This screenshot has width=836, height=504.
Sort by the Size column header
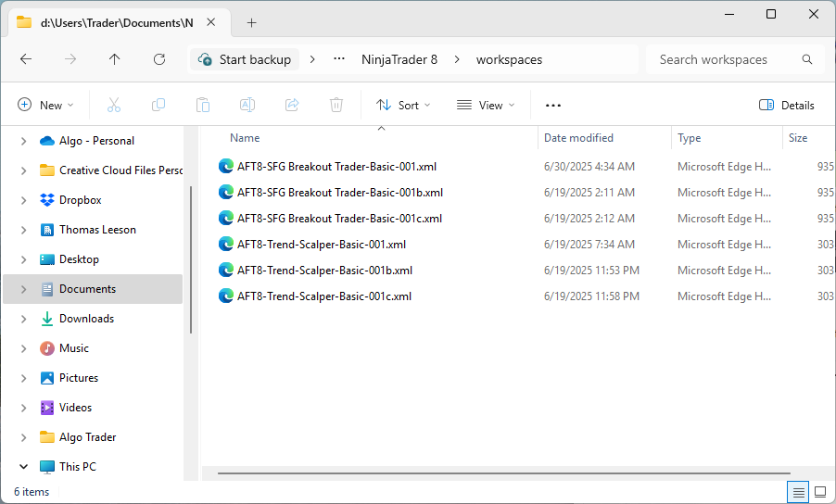[x=798, y=138]
